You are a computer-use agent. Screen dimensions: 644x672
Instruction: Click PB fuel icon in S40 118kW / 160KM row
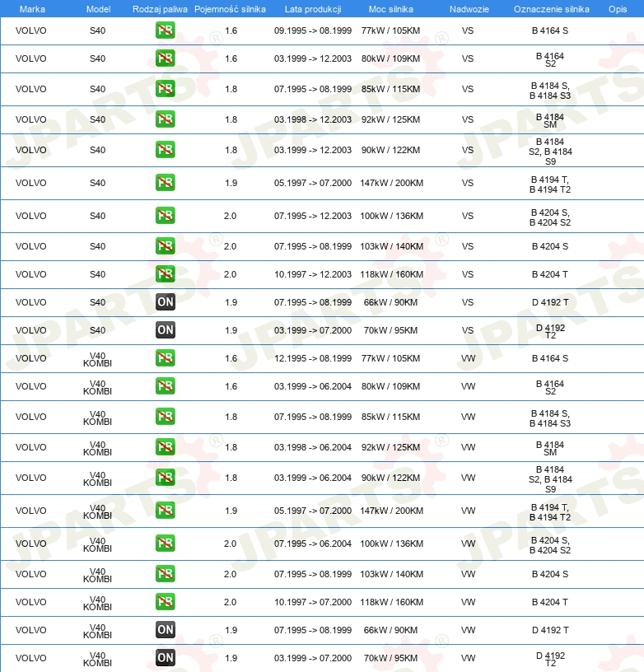[x=166, y=274]
